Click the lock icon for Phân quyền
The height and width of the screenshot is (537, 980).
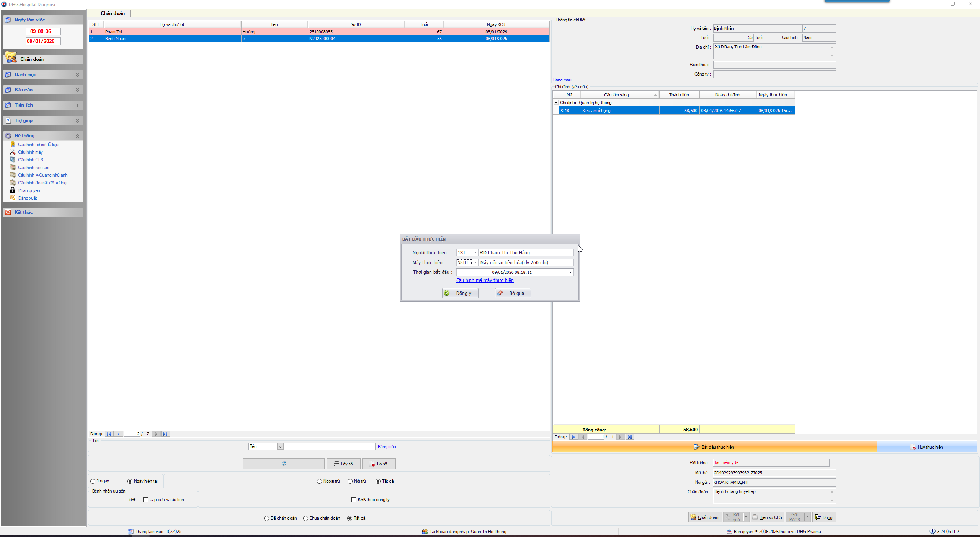coord(13,190)
